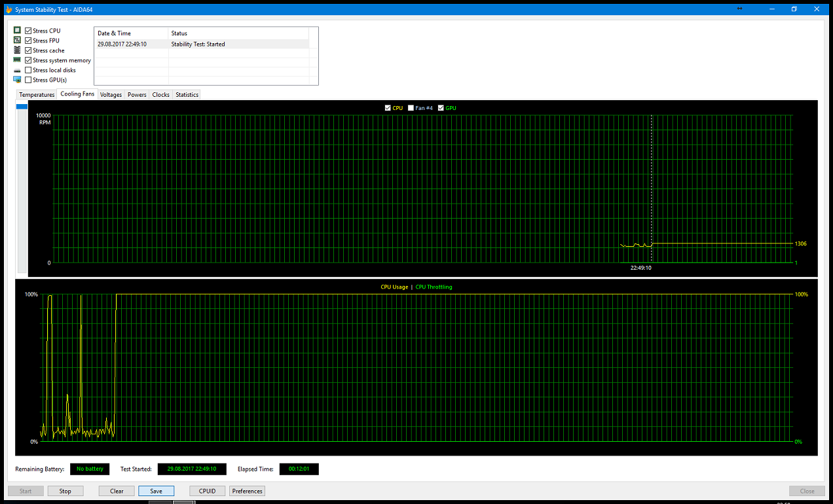Click the local disks drive icon
The width and height of the screenshot is (833, 504).
coord(17,70)
